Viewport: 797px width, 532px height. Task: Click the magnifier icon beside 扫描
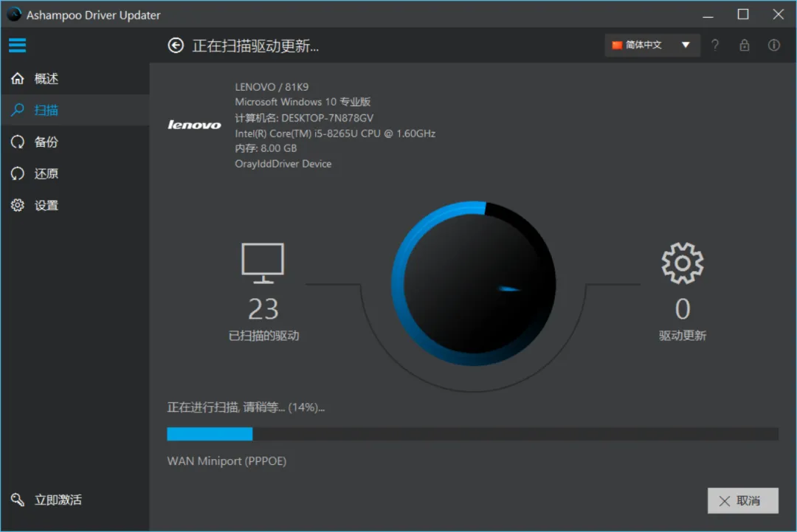tap(18, 110)
